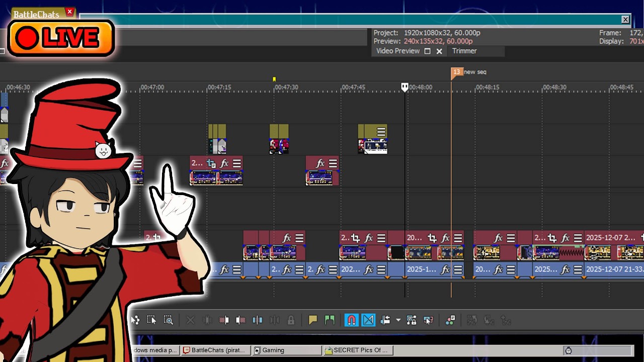Click the playhead handle near 00:48:00

(x=405, y=87)
